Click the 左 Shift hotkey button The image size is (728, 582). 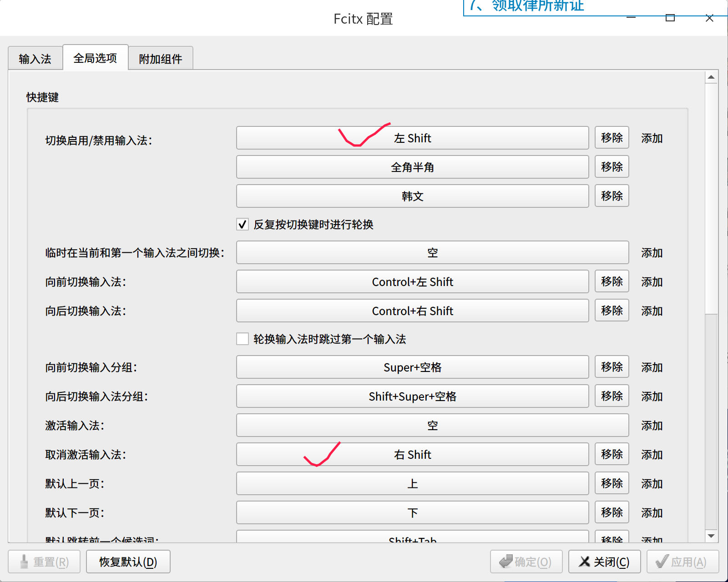[413, 138]
